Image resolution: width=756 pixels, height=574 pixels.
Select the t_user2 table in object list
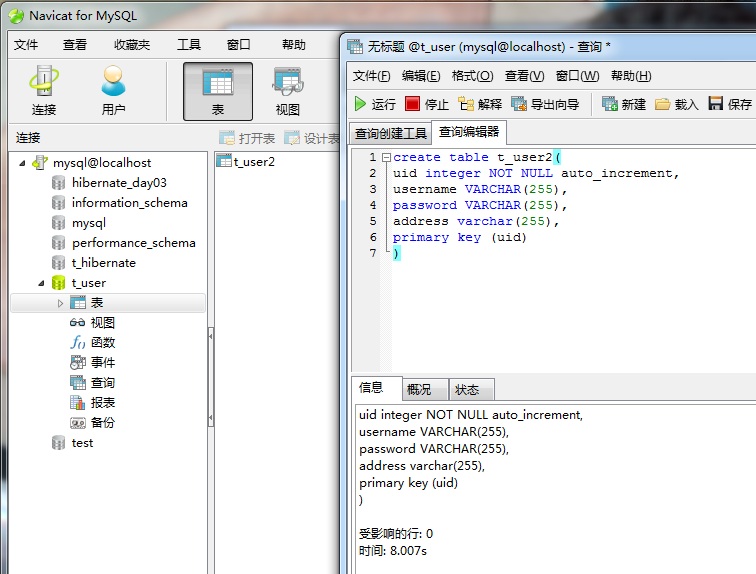point(246,161)
